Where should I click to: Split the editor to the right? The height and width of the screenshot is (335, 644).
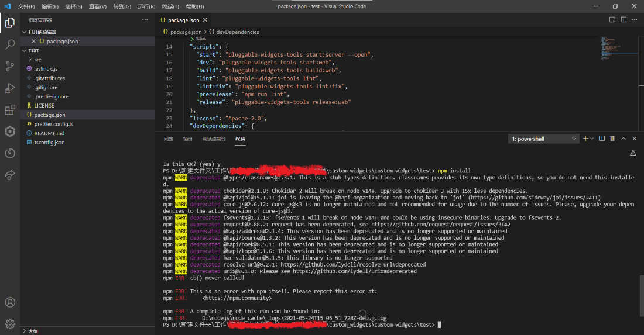point(624,20)
